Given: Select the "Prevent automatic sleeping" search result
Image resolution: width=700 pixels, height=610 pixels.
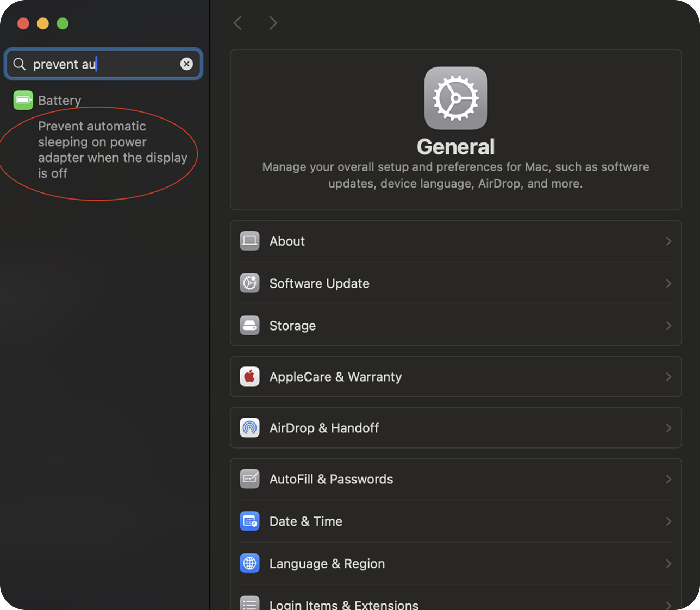Looking at the screenshot, I should [112, 150].
